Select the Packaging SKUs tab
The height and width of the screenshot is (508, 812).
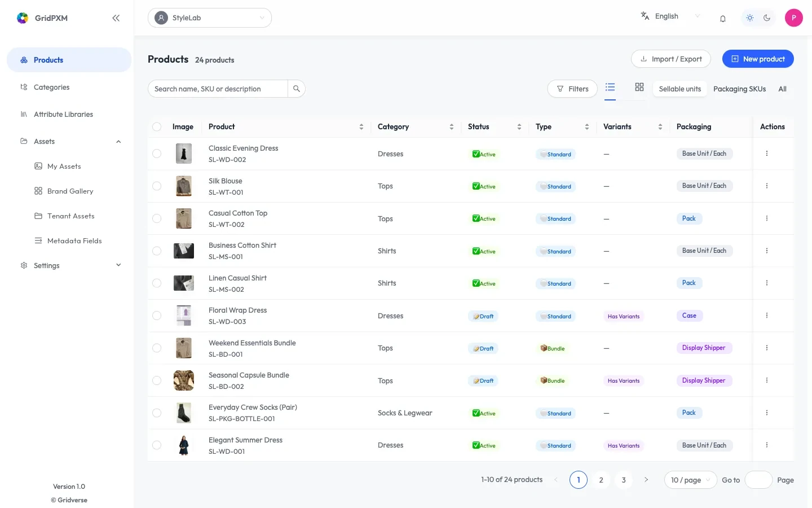[739, 89]
